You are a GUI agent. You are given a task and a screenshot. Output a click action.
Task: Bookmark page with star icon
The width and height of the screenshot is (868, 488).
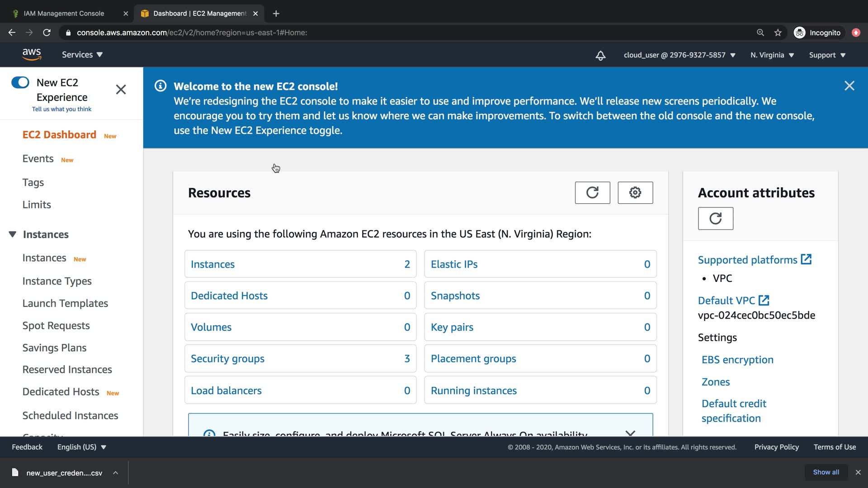(x=778, y=33)
